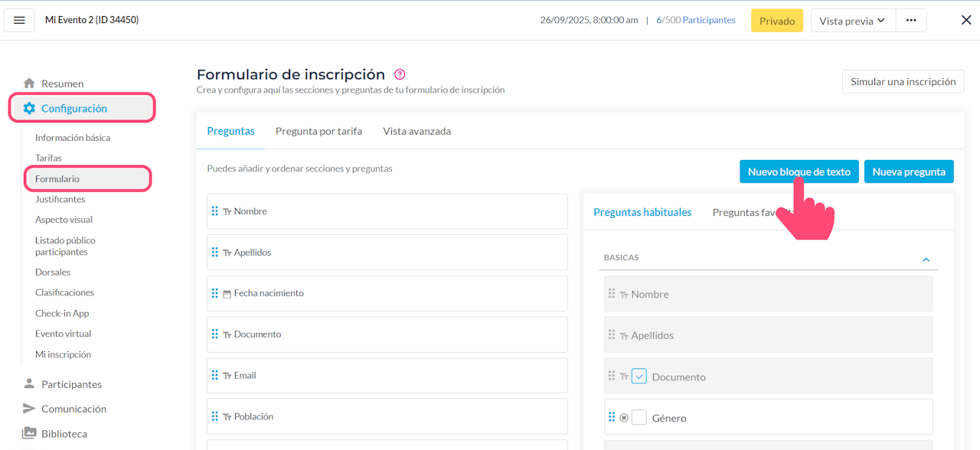
Task: Select the Email question row
Action: point(387,375)
